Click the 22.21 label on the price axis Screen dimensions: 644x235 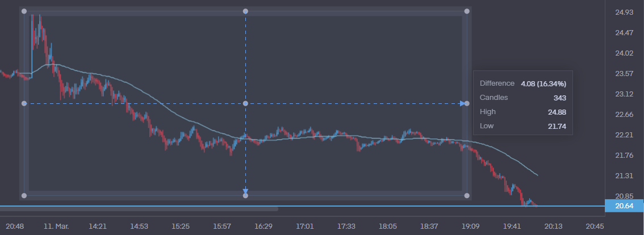tap(624, 135)
